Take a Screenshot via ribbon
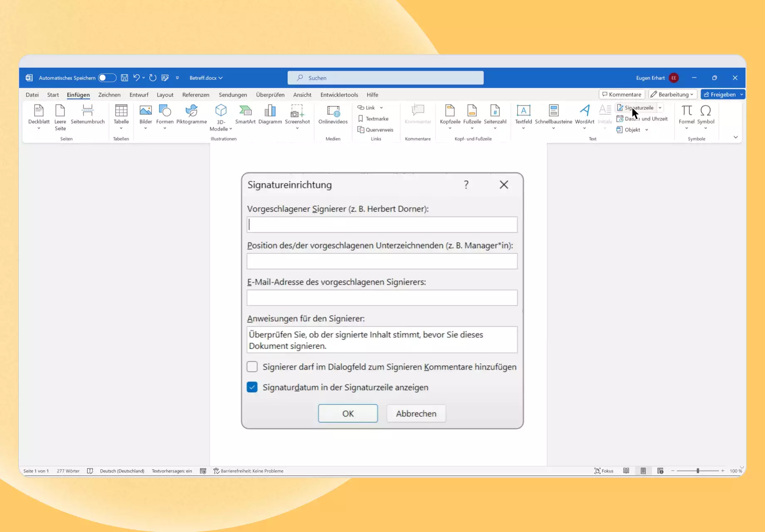Viewport: 765px width, 532px height. tap(297, 117)
